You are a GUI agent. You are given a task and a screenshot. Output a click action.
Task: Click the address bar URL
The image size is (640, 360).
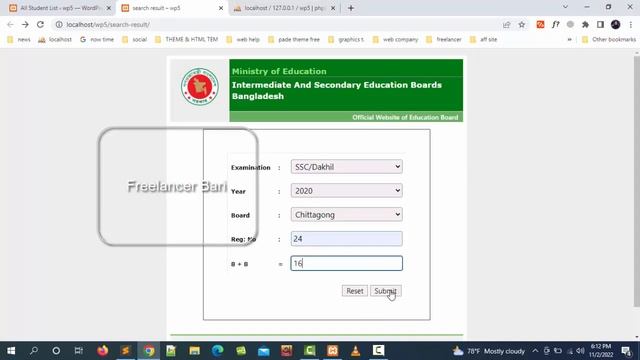pyautogui.click(x=108, y=24)
